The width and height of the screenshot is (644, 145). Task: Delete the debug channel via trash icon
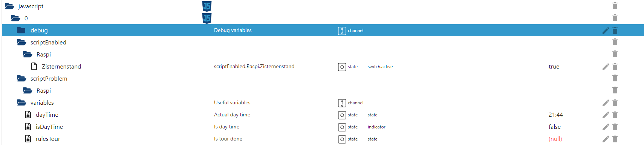click(615, 31)
